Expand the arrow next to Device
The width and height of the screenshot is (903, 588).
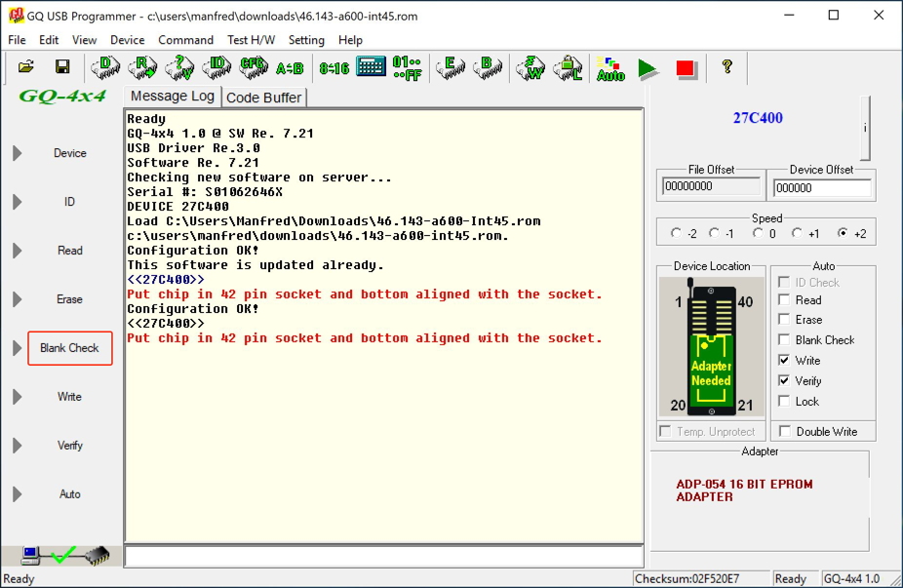(17, 153)
